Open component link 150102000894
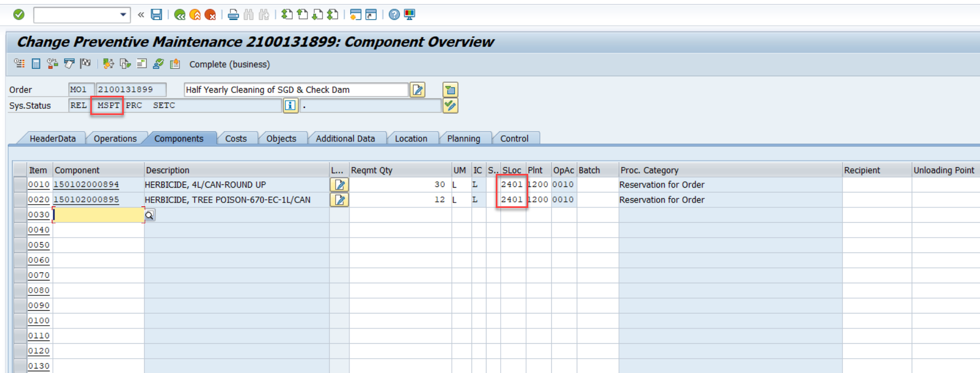The height and width of the screenshot is (373, 980). pyautogui.click(x=86, y=185)
